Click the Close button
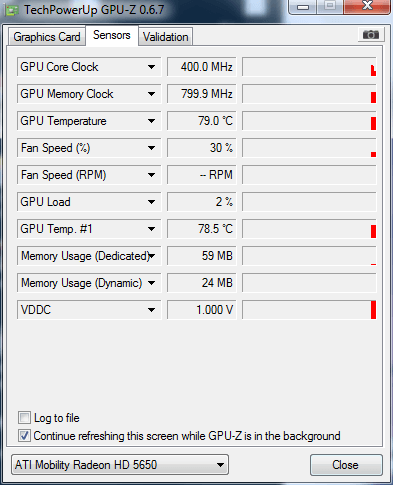The width and height of the screenshot is (393, 485). (346, 465)
